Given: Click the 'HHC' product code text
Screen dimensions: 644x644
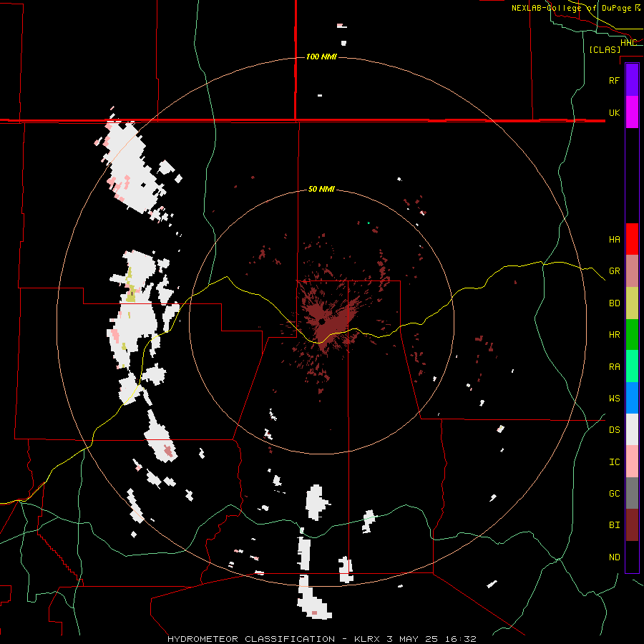Looking at the screenshot, I should click(628, 43).
